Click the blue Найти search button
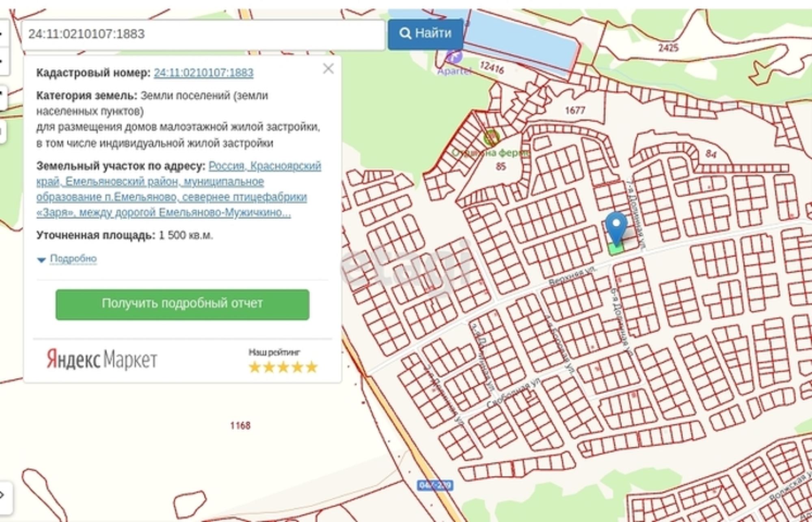This screenshot has height=522, width=812. coord(425,34)
